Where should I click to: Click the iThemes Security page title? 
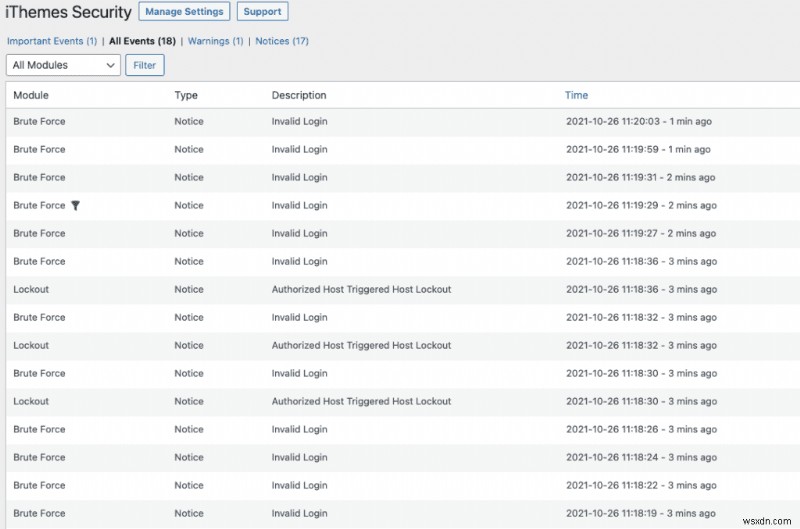point(68,13)
